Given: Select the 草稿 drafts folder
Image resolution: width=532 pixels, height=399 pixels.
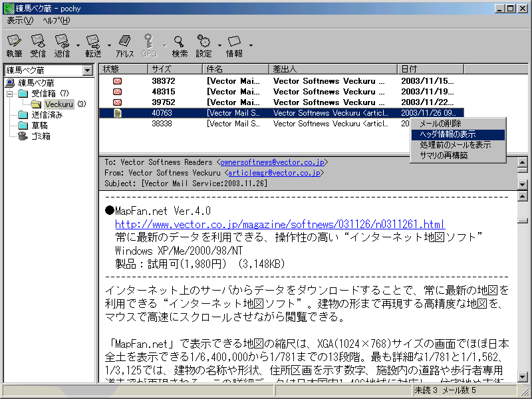Looking at the screenshot, I should tap(39, 126).
